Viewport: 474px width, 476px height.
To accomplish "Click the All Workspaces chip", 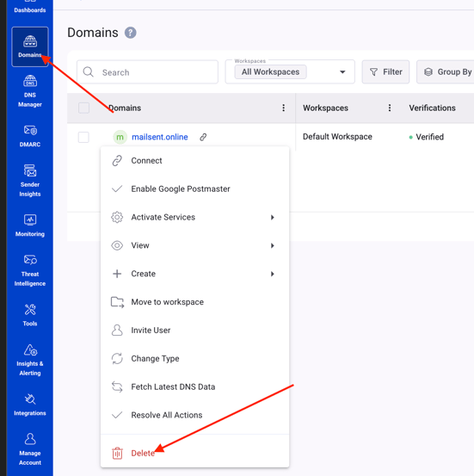I will tap(270, 72).
